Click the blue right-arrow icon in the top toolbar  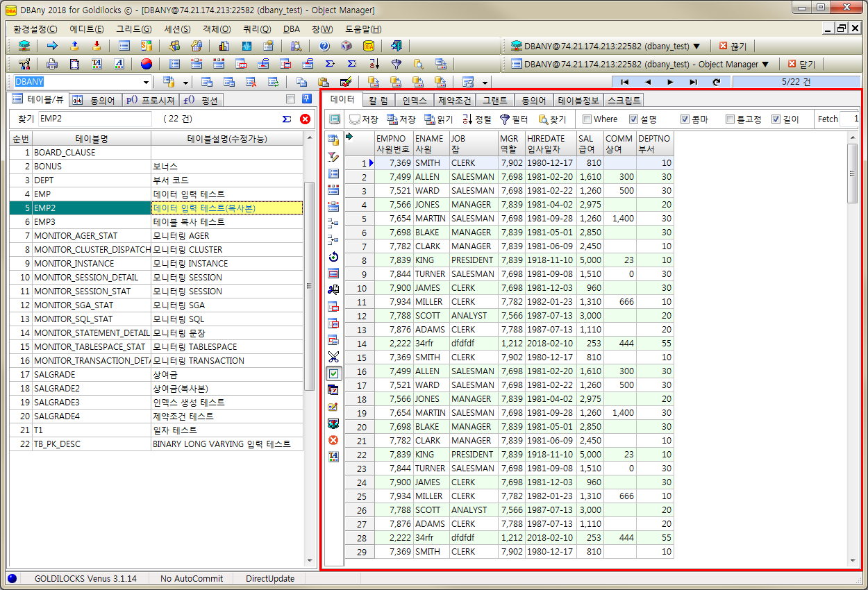click(x=52, y=47)
